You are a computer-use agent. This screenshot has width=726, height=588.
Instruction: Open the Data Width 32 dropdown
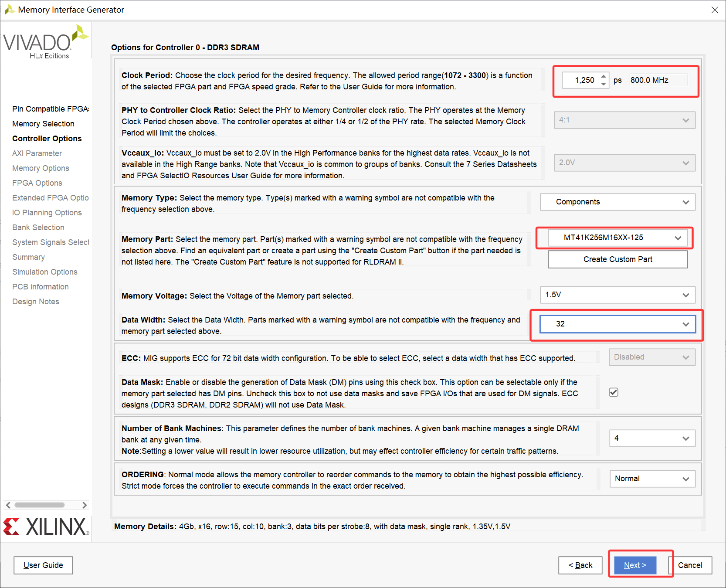617,324
